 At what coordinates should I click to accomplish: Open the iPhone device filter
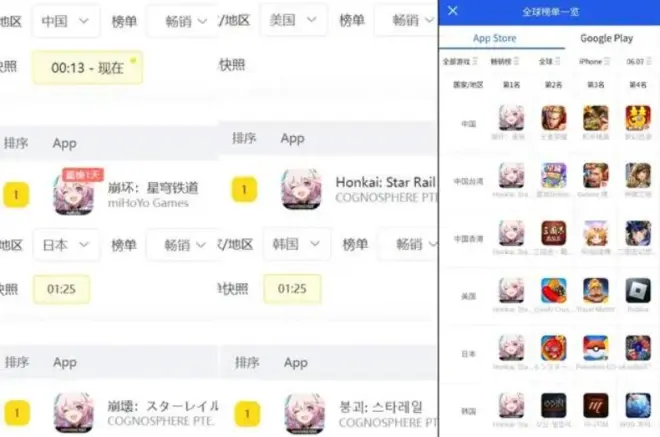594,61
